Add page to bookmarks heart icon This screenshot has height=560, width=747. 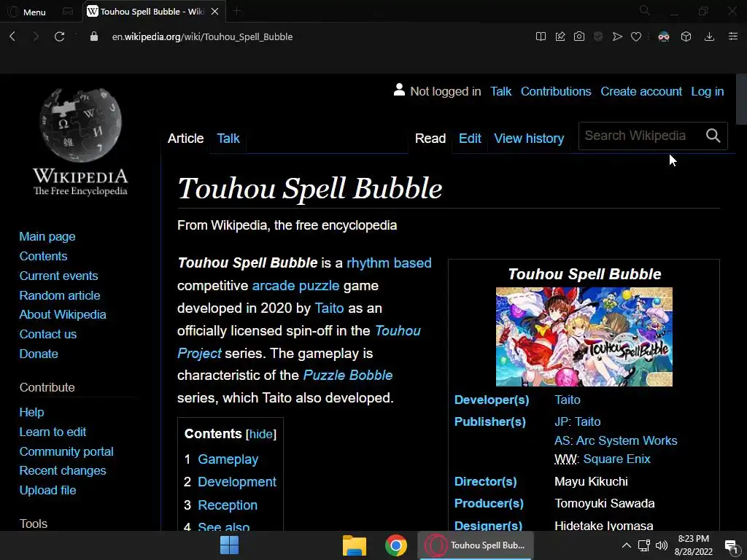636,36
